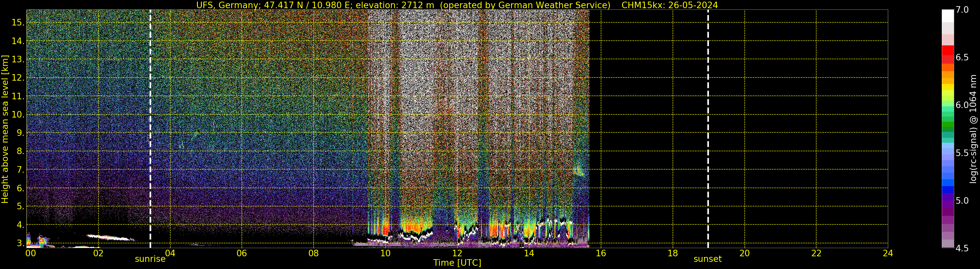Viewport: 980px width, 269px height.
Task: Click the white sunrise dashed line marker
Action: 150,129
